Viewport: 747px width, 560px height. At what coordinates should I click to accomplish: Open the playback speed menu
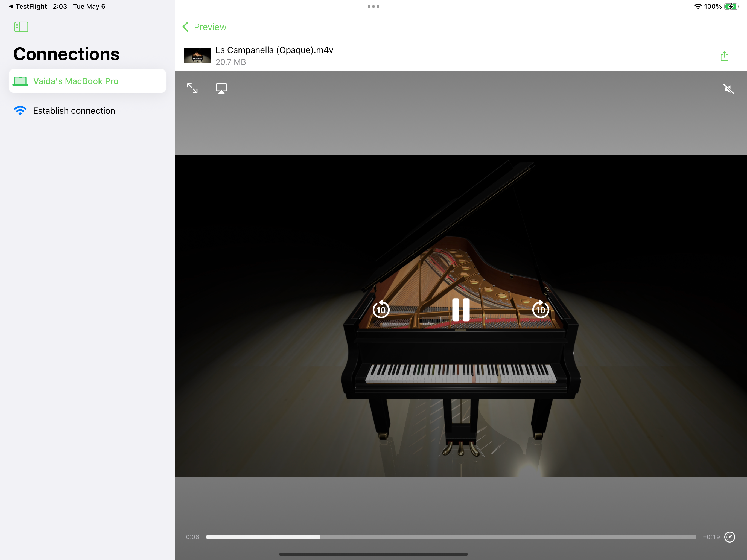(x=730, y=537)
